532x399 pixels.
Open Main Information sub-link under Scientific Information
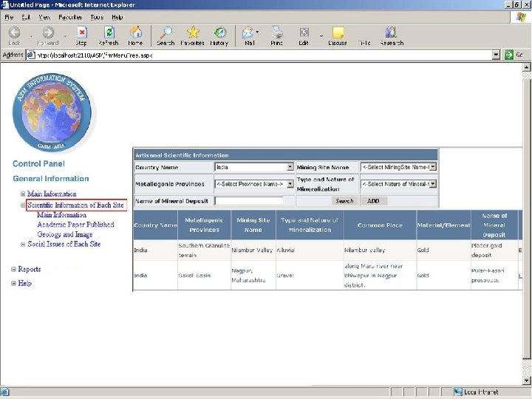tap(62, 215)
